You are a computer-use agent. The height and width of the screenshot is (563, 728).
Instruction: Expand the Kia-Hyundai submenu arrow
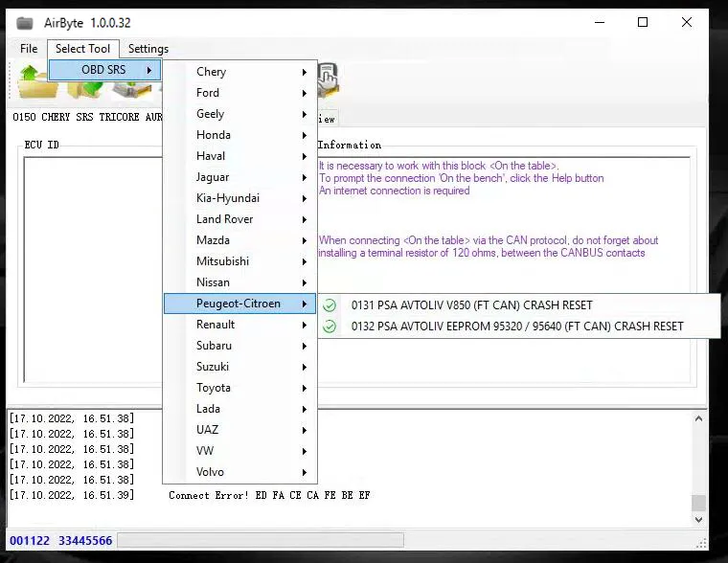[x=305, y=198]
